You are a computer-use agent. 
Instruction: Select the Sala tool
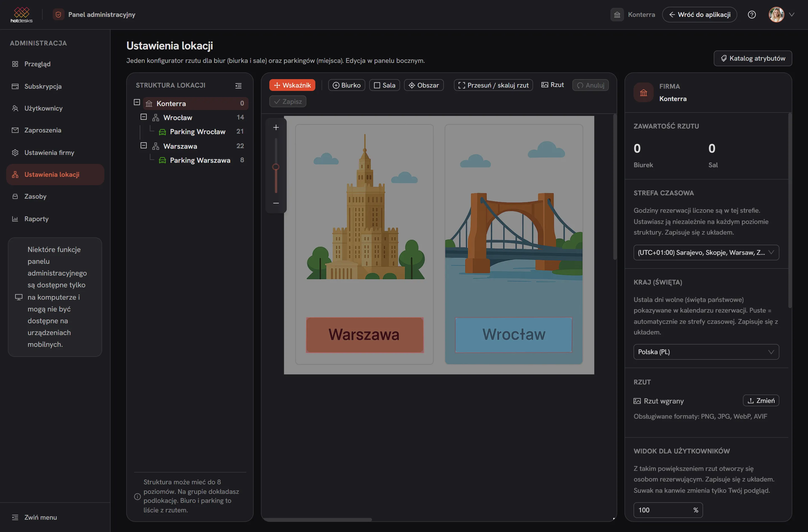[384, 85]
